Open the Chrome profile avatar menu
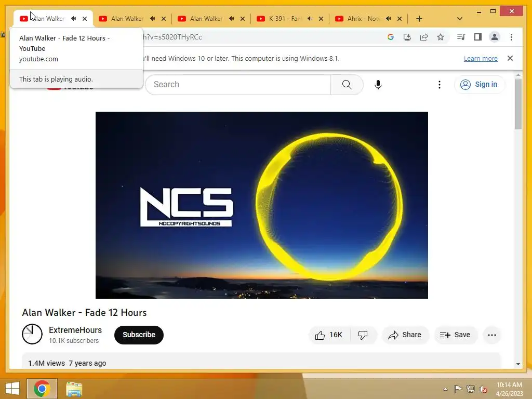 tap(495, 37)
